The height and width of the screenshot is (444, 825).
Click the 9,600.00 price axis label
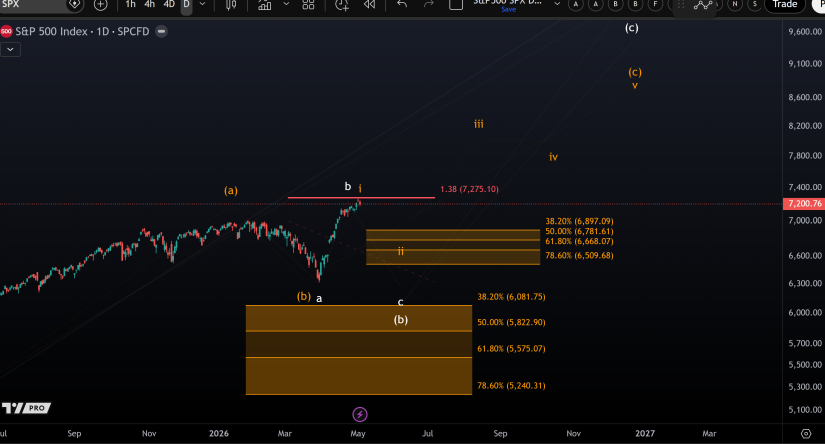(805, 32)
